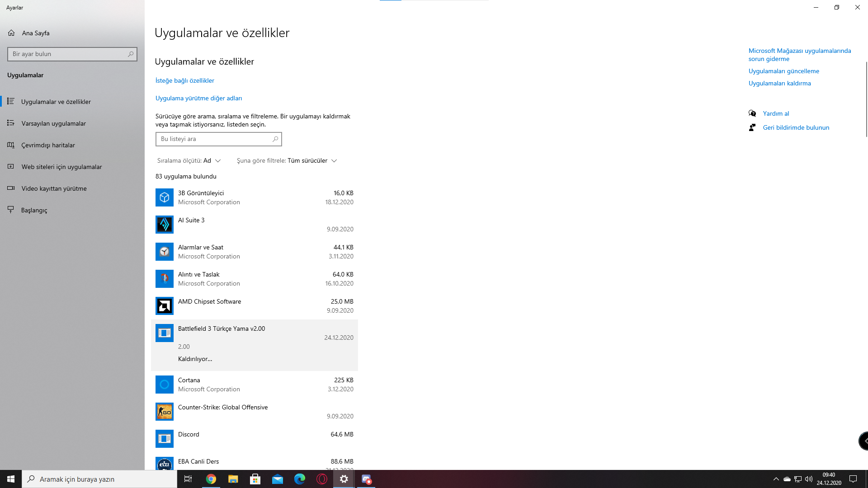This screenshot has height=488, width=868.
Task: Click the 3B Görüntüleyici app icon
Action: pos(165,197)
